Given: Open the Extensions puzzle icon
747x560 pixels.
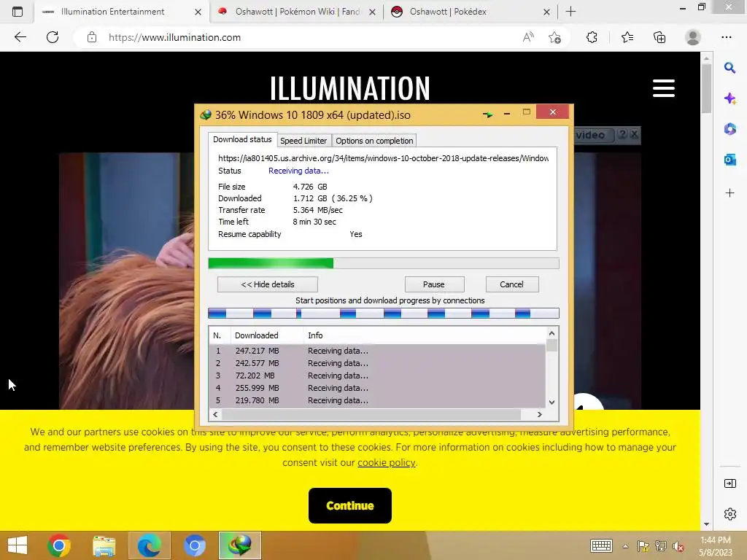Looking at the screenshot, I should point(592,37).
